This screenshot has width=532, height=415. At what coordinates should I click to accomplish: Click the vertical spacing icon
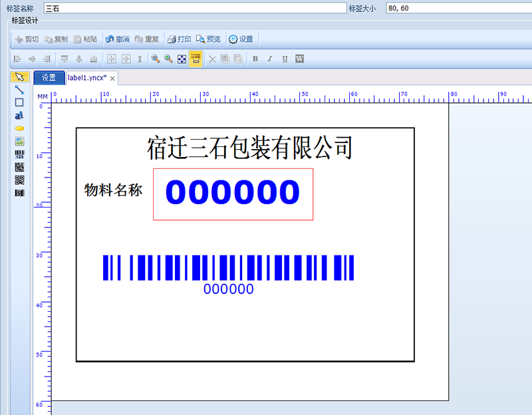pos(140,59)
